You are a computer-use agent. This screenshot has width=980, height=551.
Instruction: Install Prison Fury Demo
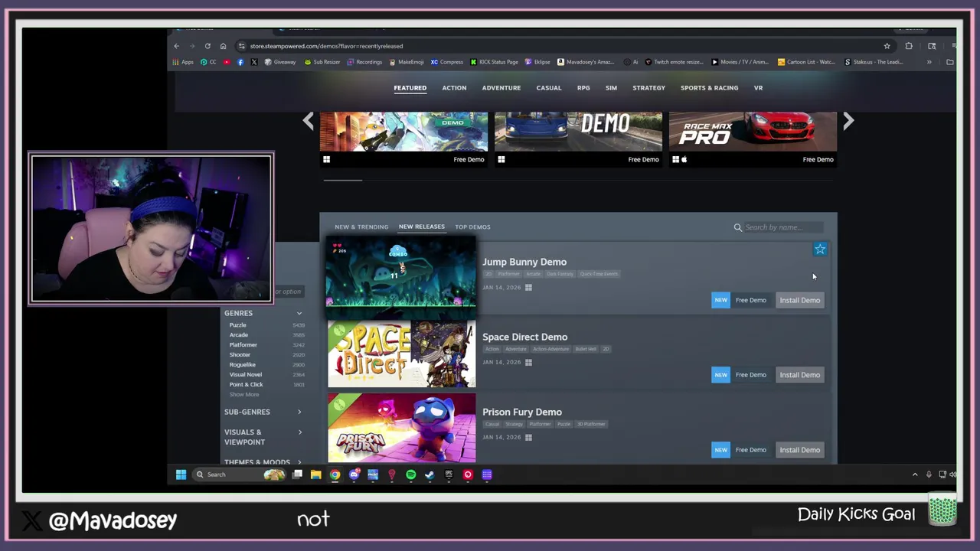point(799,450)
